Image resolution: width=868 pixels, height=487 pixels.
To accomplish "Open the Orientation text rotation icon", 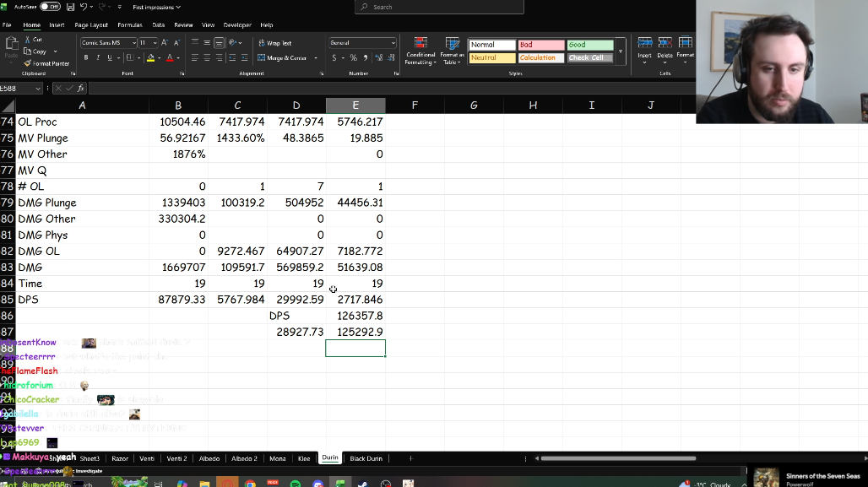I will 232,42.
